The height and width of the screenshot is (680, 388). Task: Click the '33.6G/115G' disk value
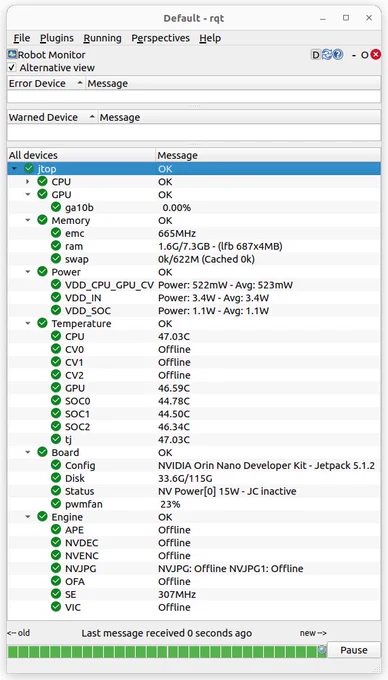(x=186, y=478)
